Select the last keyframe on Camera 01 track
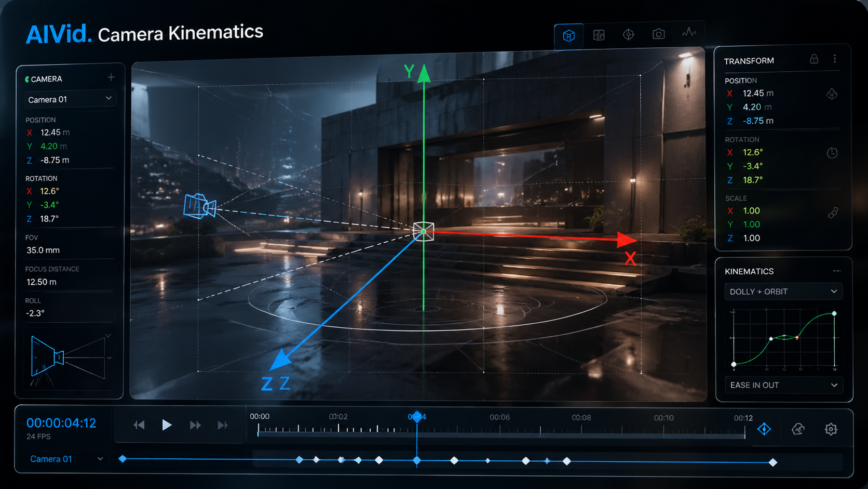This screenshot has height=489, width=868. click(x=773, y=462)
